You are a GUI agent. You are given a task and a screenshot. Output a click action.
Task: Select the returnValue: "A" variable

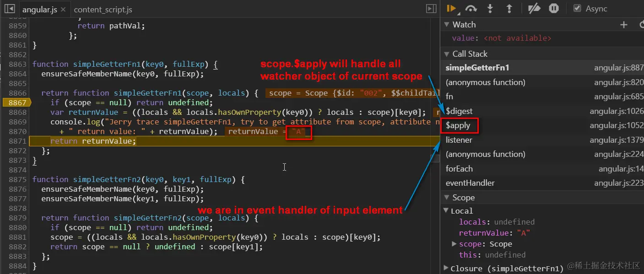pyautogui.click(x=494, y=233)
